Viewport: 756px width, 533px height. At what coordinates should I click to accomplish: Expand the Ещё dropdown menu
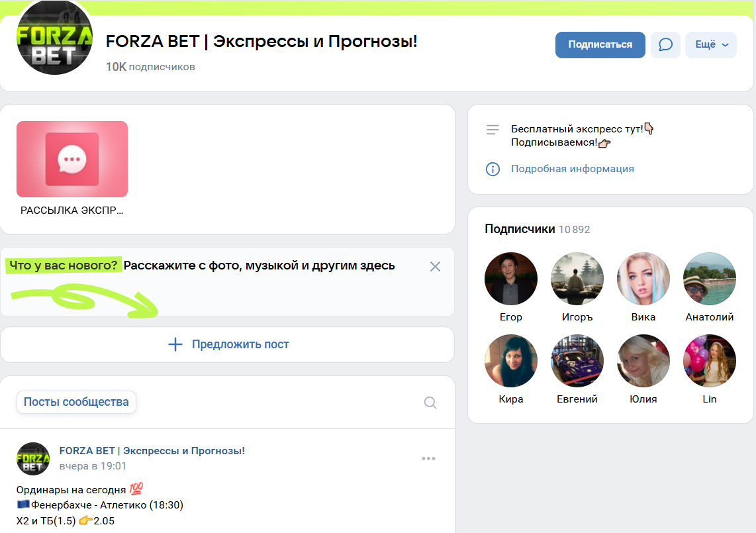coord(710,44)
